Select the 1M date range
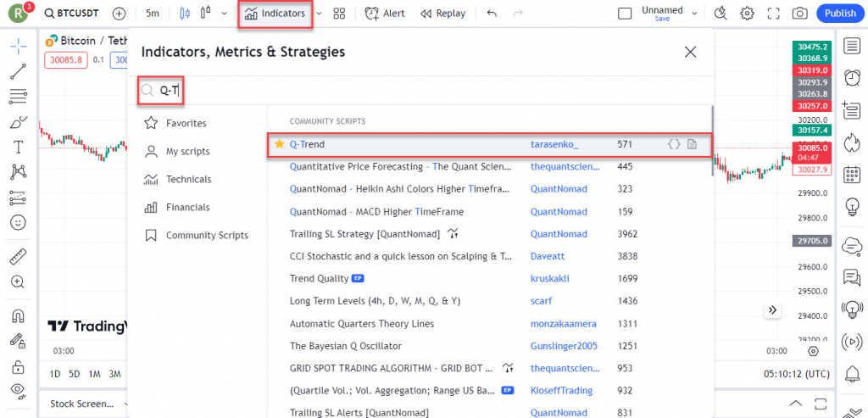Image resolution: width=868 pixels, height=418 pixels. [x=95, y=374]
